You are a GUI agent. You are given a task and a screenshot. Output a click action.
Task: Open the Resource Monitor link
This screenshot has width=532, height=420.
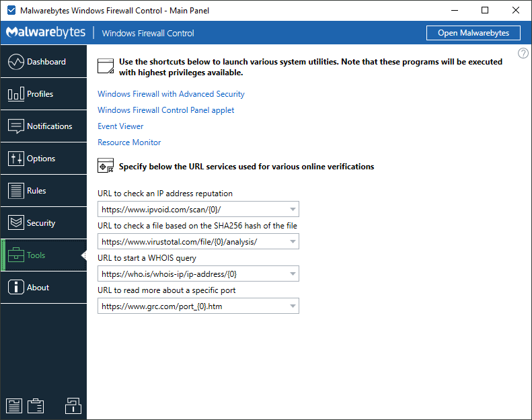tap(129, 142)
